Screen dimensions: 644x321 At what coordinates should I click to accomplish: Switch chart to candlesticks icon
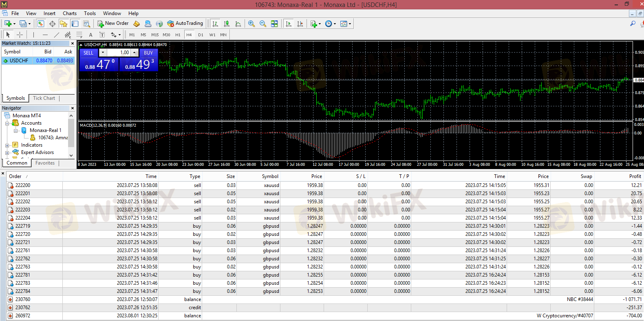tap(227, 24)
